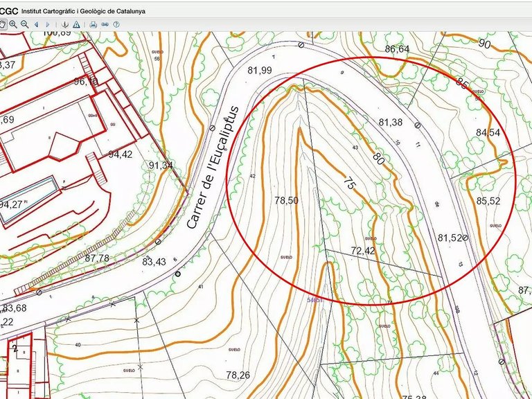Click the parcel number 40
Viewport: 532px width, 399px height.
tap(78, 345)
